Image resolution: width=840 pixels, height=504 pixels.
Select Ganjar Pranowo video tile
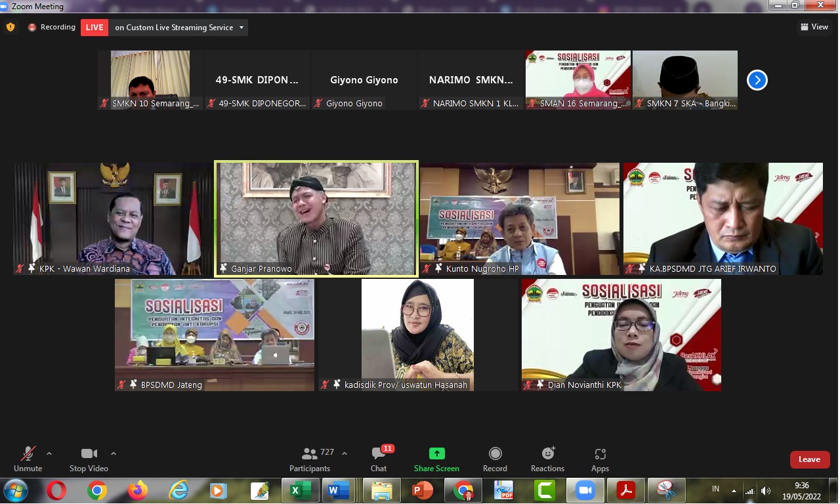click(x=316, y=219)
